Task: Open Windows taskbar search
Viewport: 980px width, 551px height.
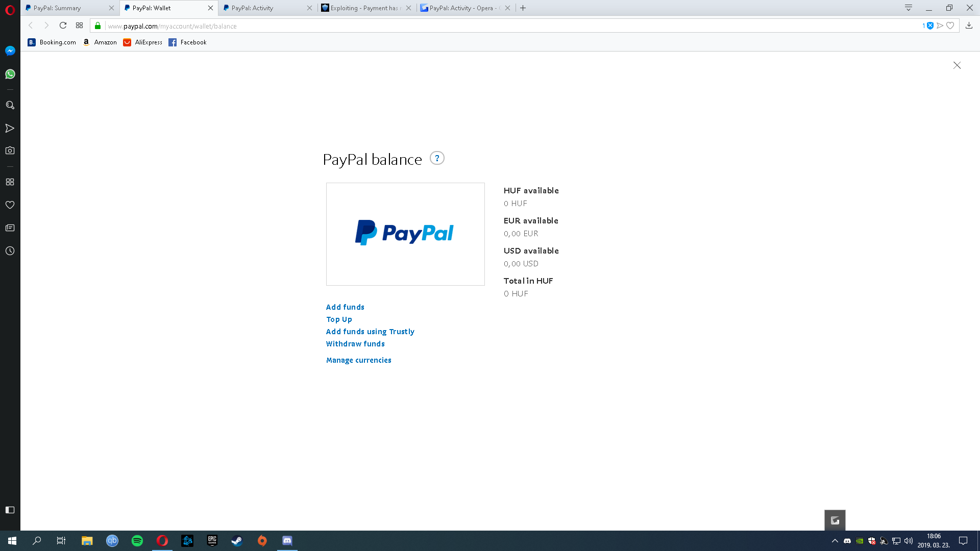Action: [x=37, y=541]
